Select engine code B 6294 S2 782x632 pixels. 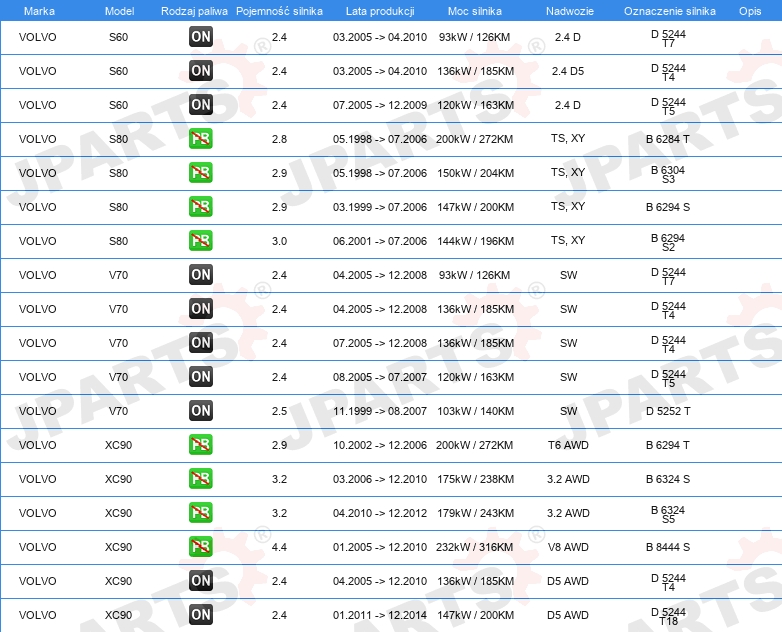pyautogui.click(x=668, y=242)
